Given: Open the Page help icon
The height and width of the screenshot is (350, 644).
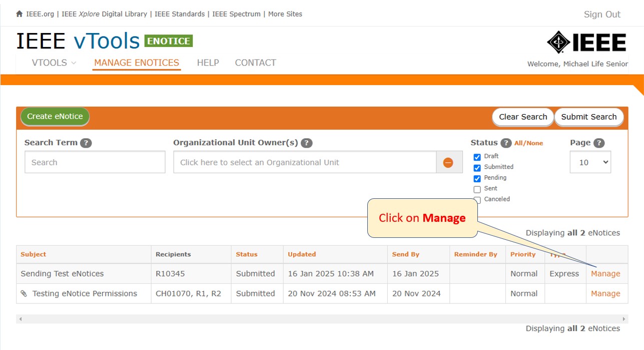Looking at the screenshot, I should pos(599,143).
